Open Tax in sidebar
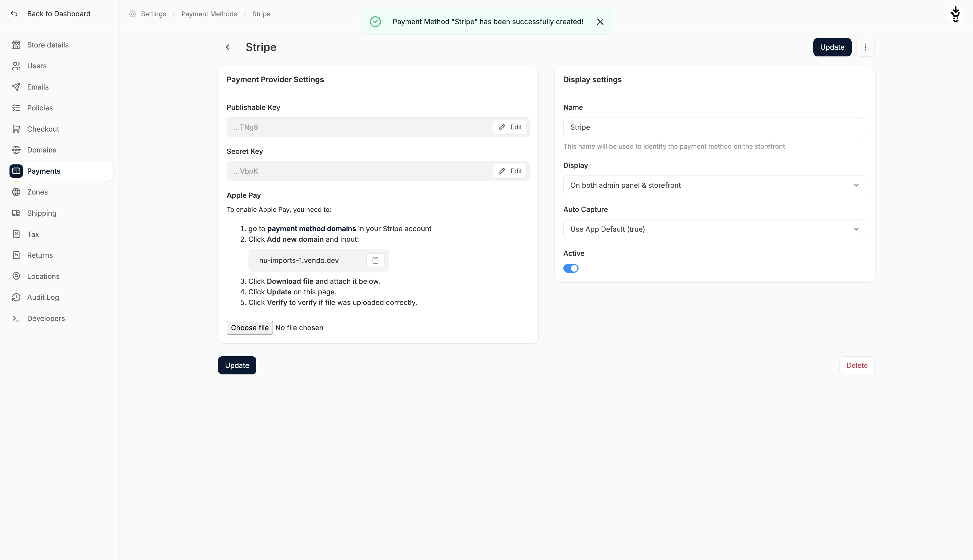Viewport: 973px width, 560px height. (60, 234)
